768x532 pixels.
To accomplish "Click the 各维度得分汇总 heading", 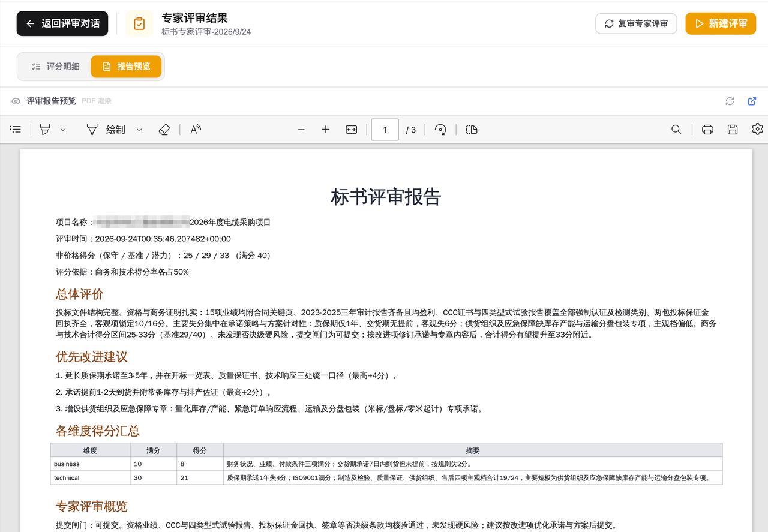I will pyautogui.click(x=98, y=431).
